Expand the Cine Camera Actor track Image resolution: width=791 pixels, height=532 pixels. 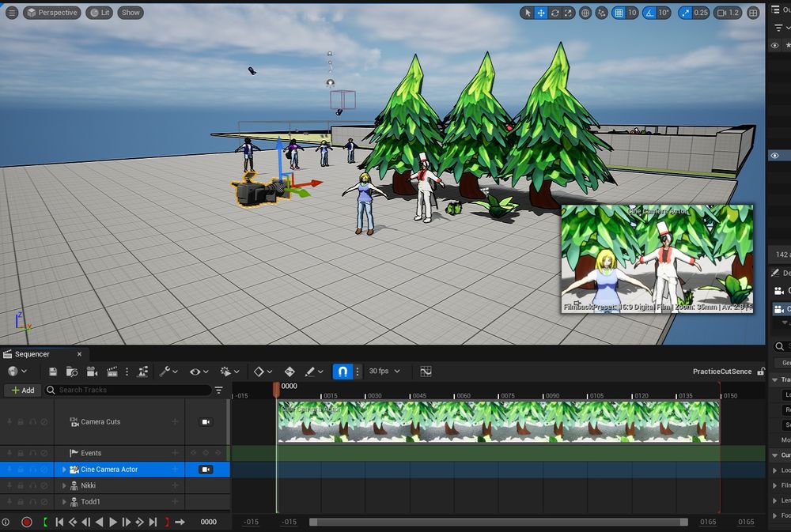(64, 470)
